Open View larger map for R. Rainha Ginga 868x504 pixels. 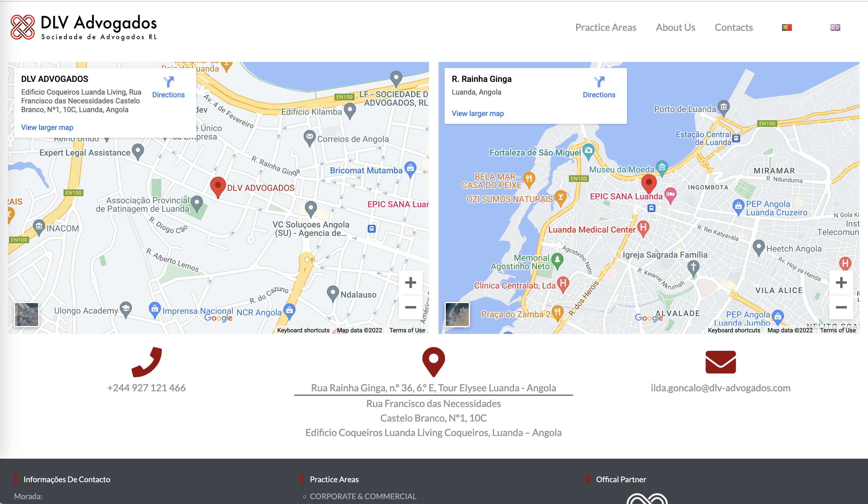point(477,114)
